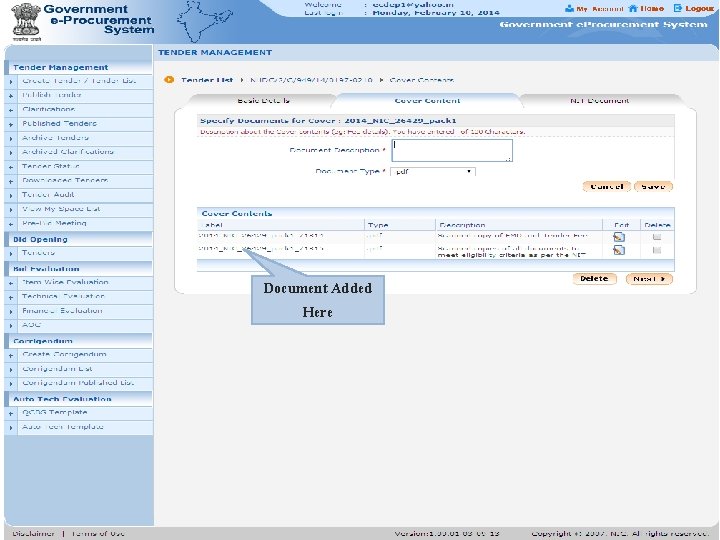
Task: Open Downloaded Tenders in sidebar
Action: click(x=65, y=180)
